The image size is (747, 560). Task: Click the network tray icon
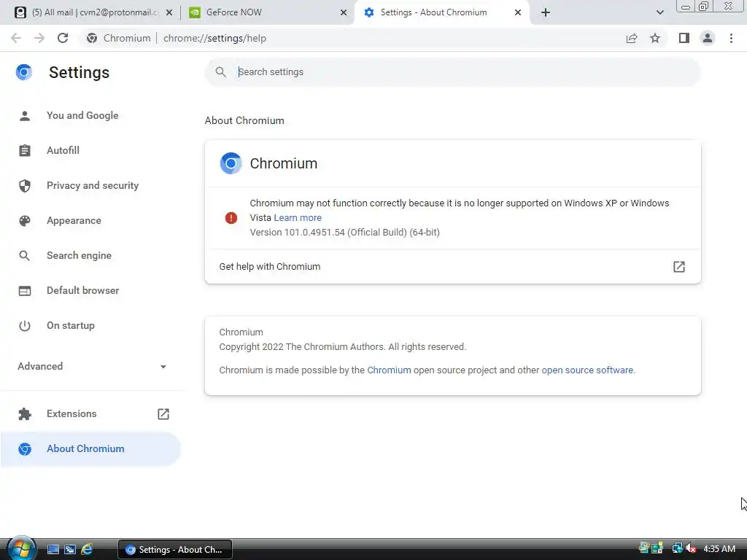point(677,548)
